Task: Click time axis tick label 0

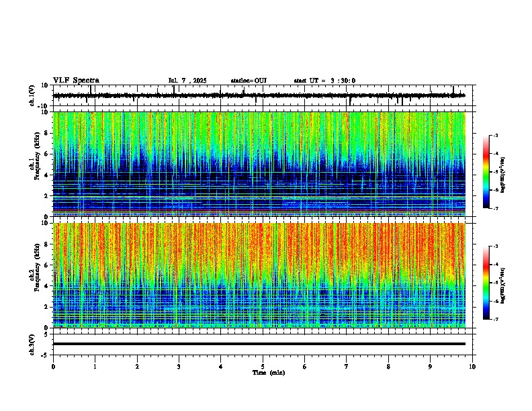Action: pyautogui.click(x=53, y=367)
